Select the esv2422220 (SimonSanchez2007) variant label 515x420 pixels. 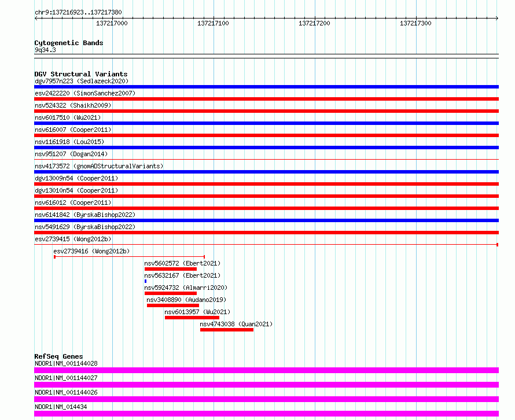point(85,93)
